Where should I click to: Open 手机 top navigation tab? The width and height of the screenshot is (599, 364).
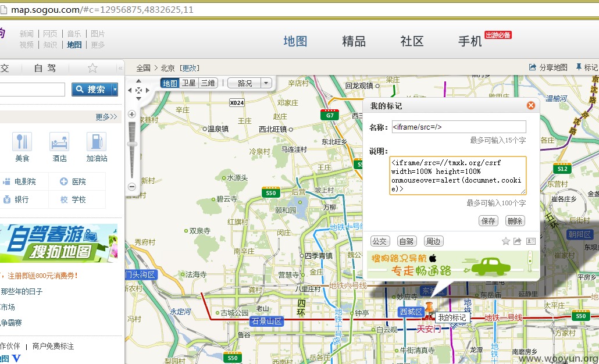coord(470,41)
